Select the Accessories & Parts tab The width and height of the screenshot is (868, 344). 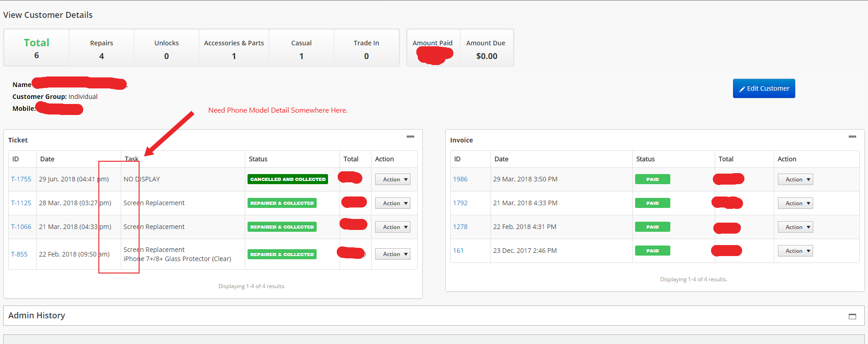point(234,48)
